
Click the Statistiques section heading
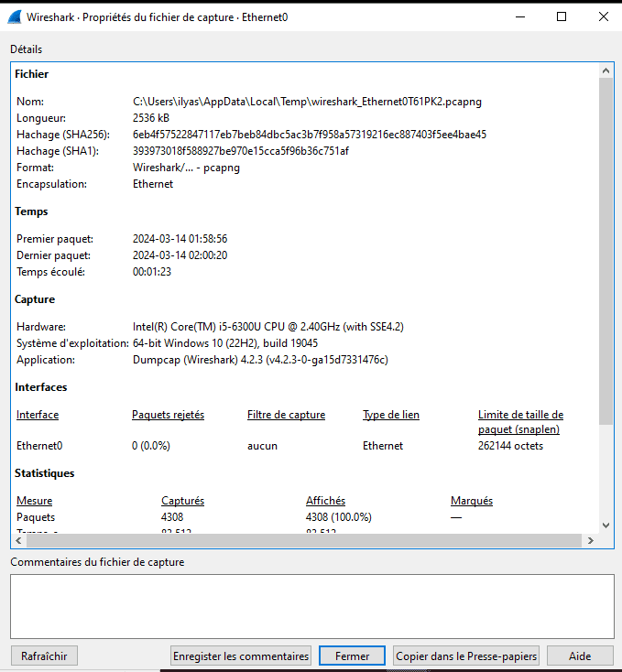[45, 473]
